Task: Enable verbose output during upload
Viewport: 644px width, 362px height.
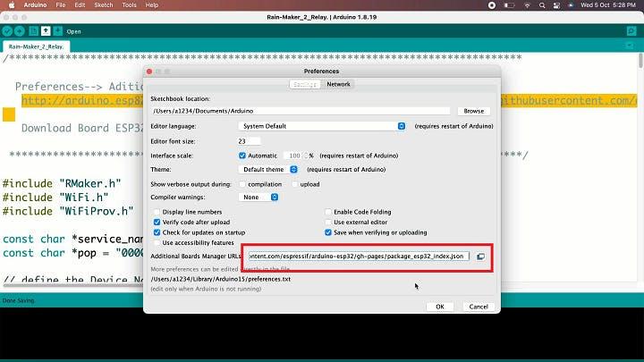Action: 294,184
